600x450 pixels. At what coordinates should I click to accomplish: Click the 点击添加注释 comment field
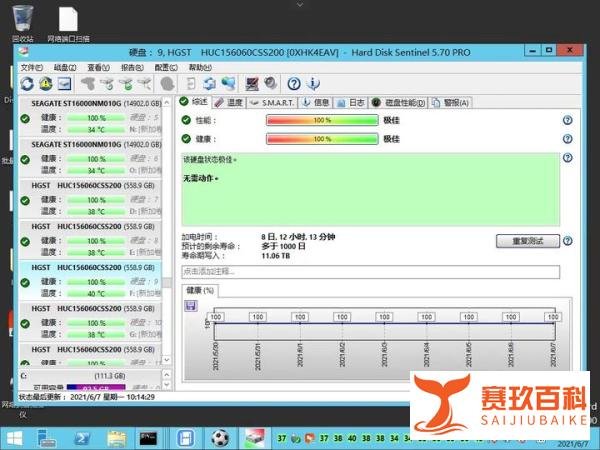(370, 272)
